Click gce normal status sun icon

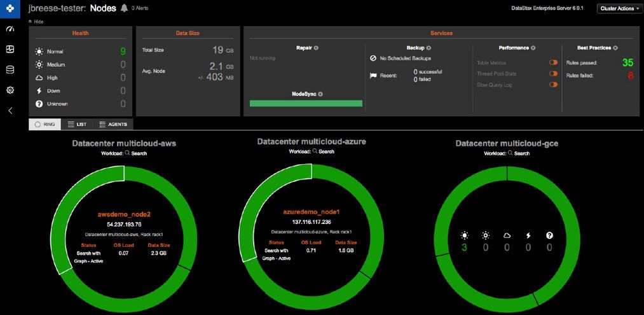click(x=464, y=235)
